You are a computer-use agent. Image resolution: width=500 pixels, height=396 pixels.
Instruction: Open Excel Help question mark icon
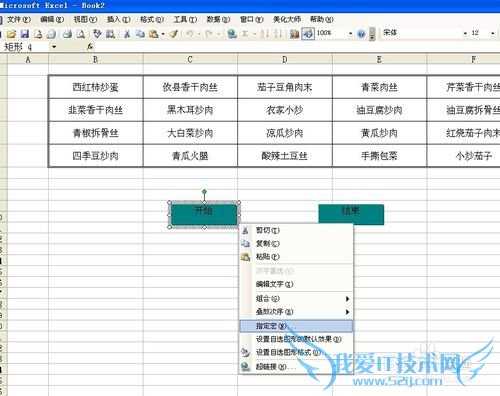(x=361, y=34)
